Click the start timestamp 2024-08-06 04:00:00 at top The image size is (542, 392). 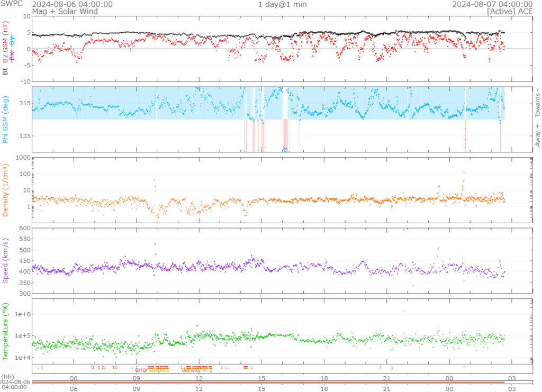(x=73, y=4)
